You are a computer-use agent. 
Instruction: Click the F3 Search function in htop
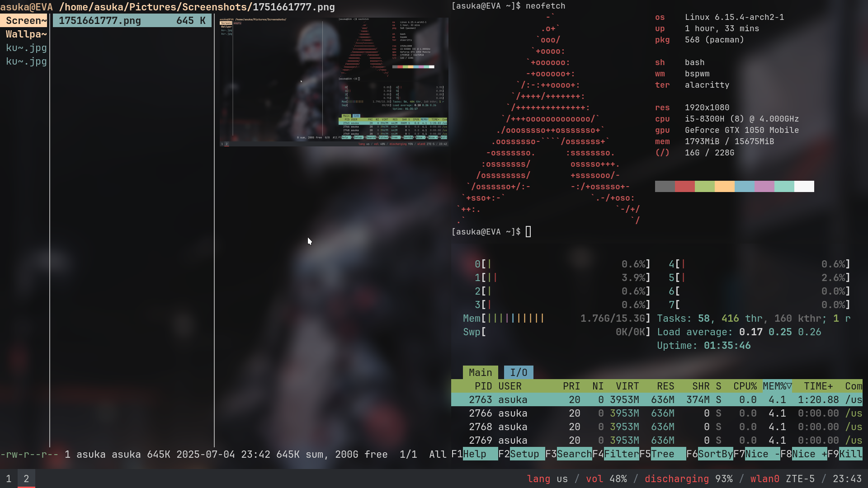pyautogui.click(x=574, y=454)
